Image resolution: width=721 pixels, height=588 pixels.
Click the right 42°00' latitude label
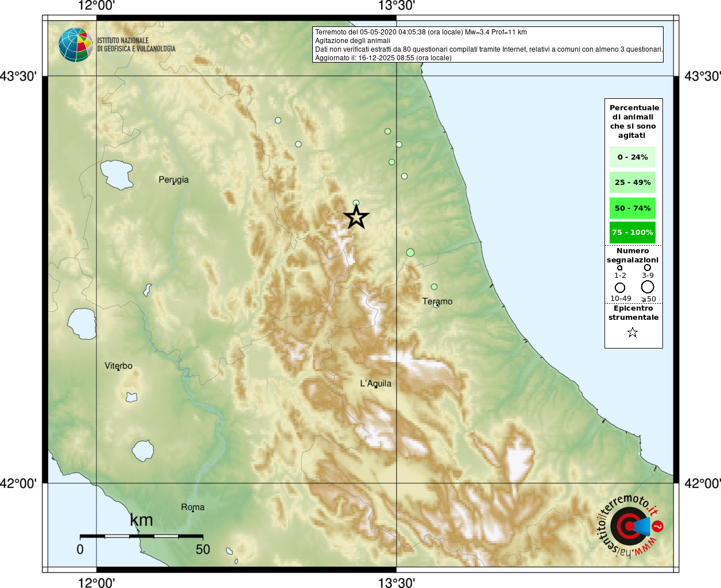(x=703, y=483)
